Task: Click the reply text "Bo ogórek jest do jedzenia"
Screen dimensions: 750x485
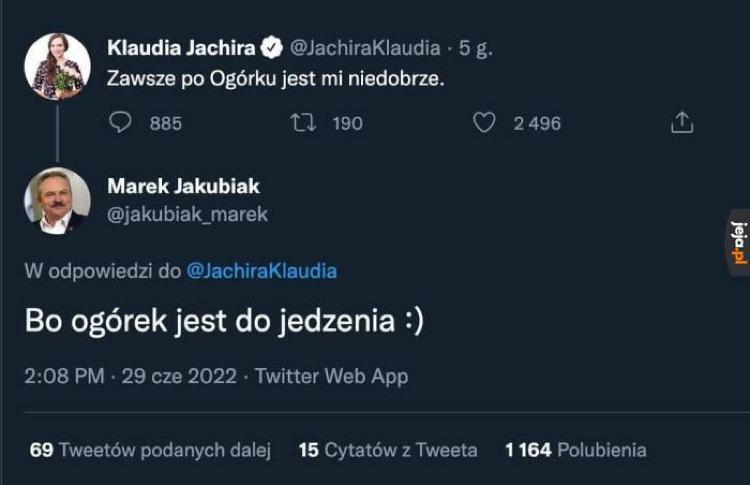Action: (x=223, y=322)
